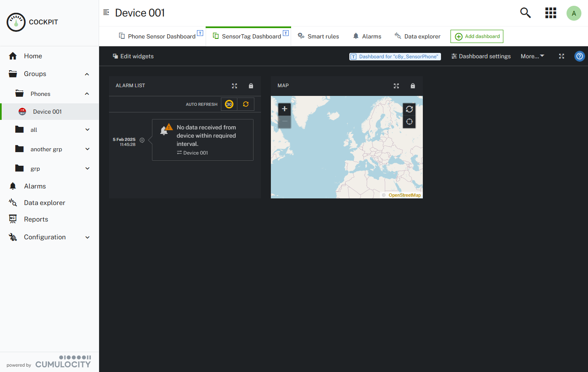Screen dimensions: 588x372
Task: Open Edit widgets
Action: (133, 56)
